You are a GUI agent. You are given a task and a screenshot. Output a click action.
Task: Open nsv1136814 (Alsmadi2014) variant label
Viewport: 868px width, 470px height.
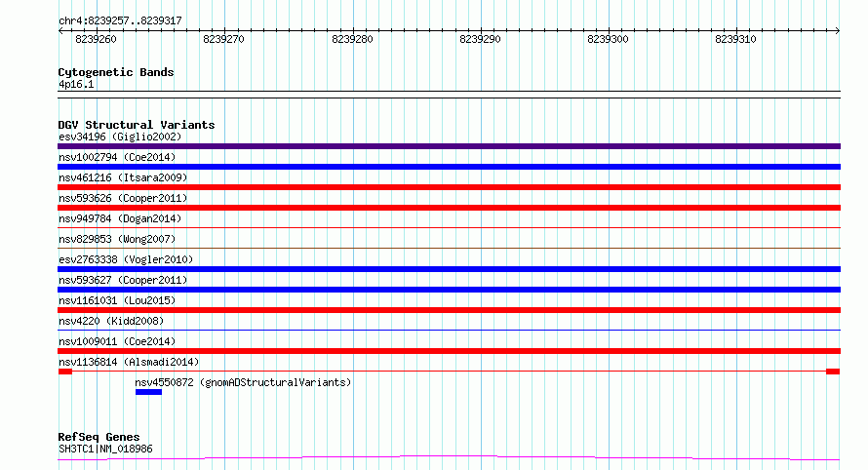pos(129,362)
